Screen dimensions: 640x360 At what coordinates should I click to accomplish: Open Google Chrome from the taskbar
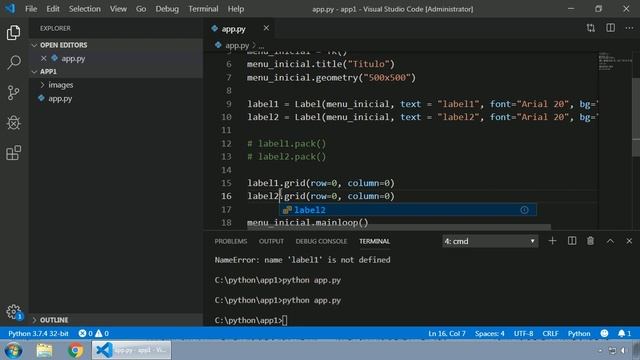75,350
